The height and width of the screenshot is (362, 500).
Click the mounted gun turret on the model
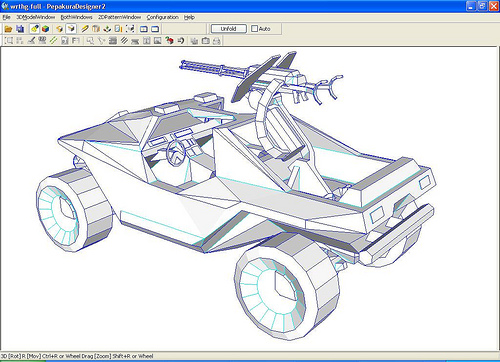click(260, 78)
